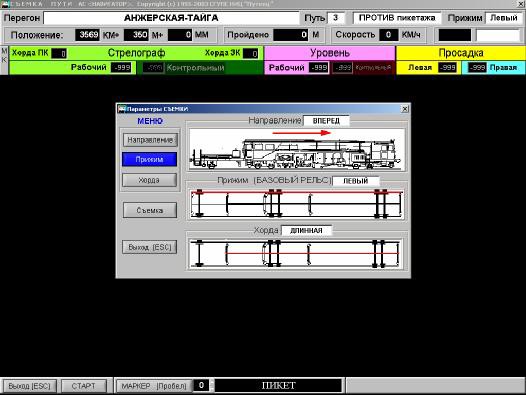Click the Путь field showing 3
The image size is (526, 395).
click(x=335, y=18)
